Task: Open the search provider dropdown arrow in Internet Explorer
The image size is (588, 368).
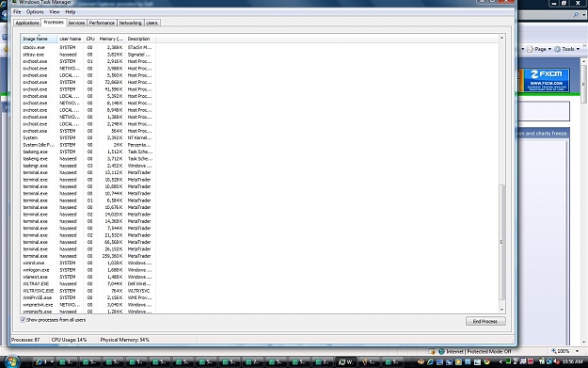Action: tap(584, 15)
